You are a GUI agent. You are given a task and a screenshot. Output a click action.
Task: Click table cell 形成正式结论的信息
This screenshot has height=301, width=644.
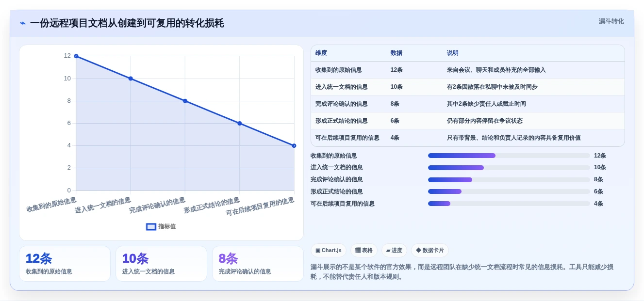342,121
